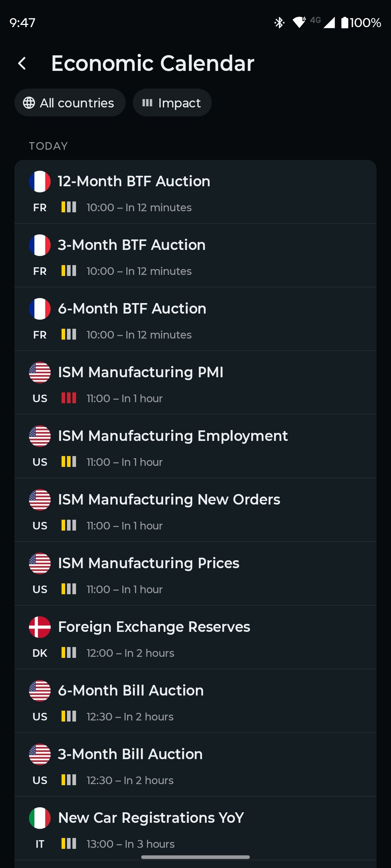
Task: Tap US flag beside ISM Manufacturing New Orders
Action: point(40,500)
